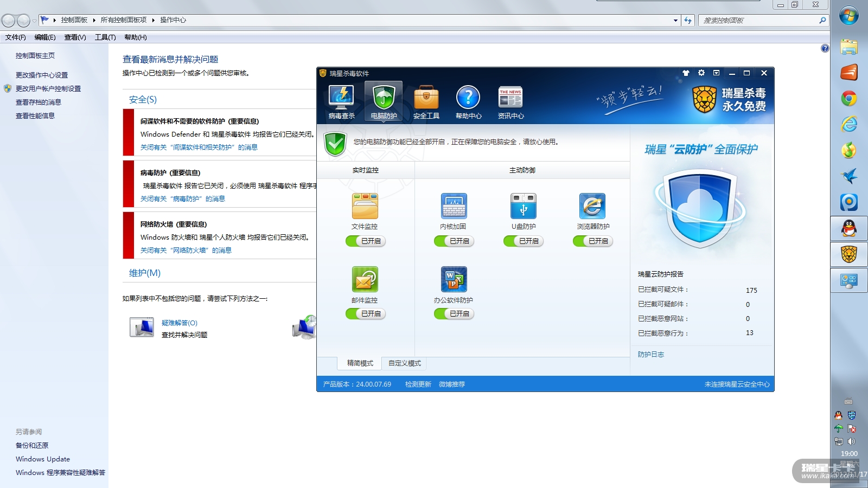Click the 检测更新 link
The height and width of the screenshot is (488, 868).
pyautogui.click(x=418, y=384)
